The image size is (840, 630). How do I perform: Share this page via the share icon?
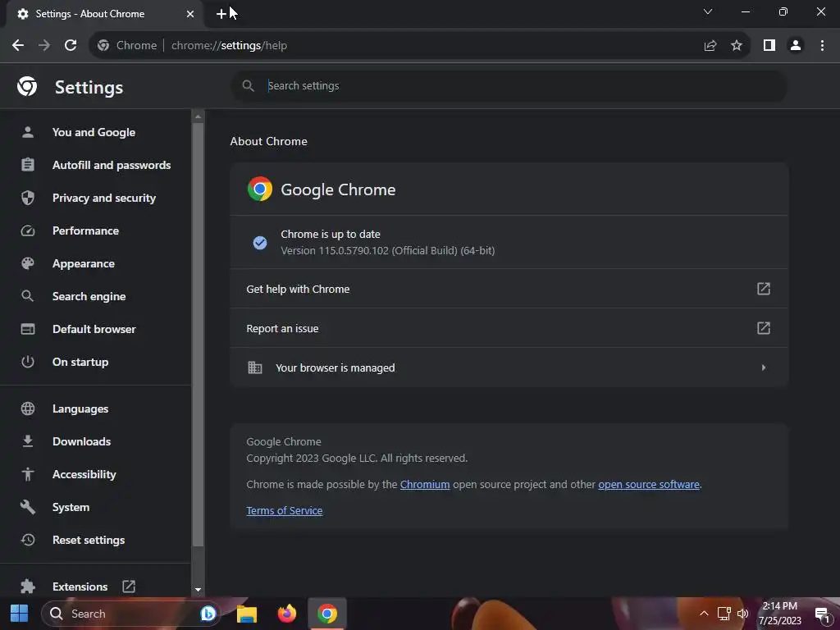click(x=710, y=46)
